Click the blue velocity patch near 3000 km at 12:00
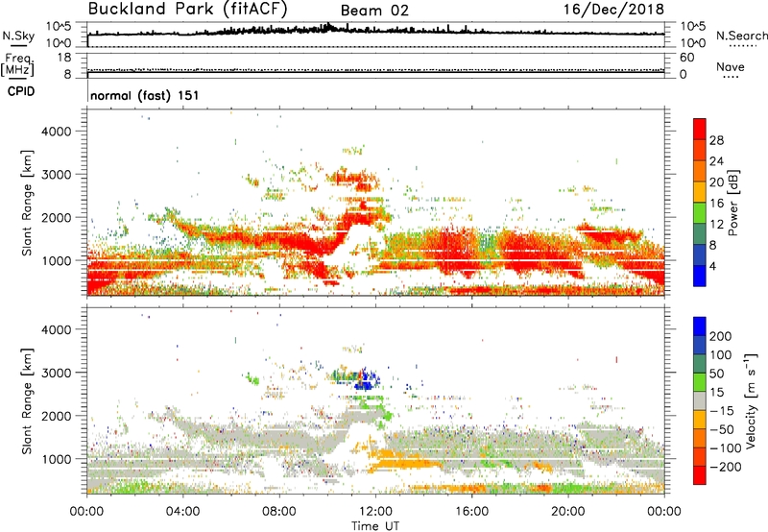 pyautogui.click(x=367, y=382)
